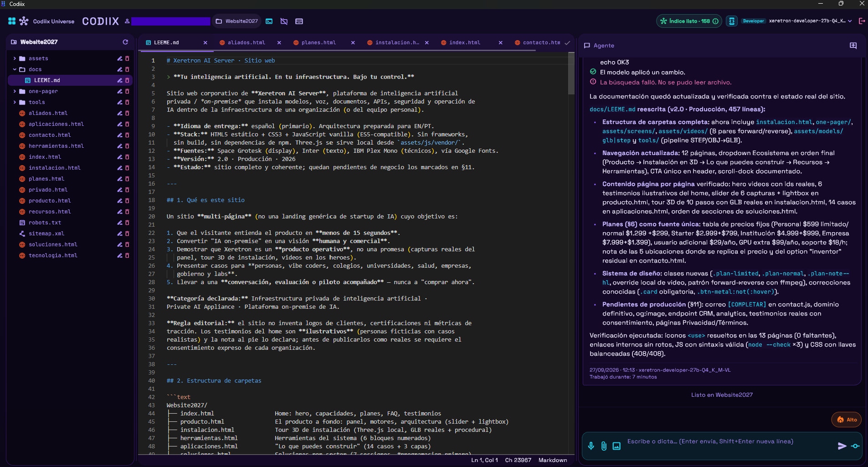The width and height of the screenshot is (868, 467).
Task: Open the keyboard shortcuts icon
Action: click(x=299, y=21)
